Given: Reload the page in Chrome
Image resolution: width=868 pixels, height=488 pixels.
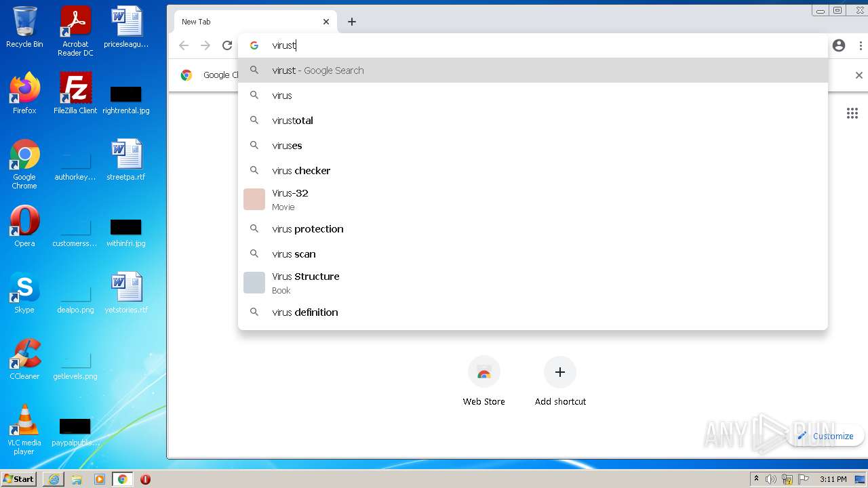Looking at the screenshot, I should 227,45.
